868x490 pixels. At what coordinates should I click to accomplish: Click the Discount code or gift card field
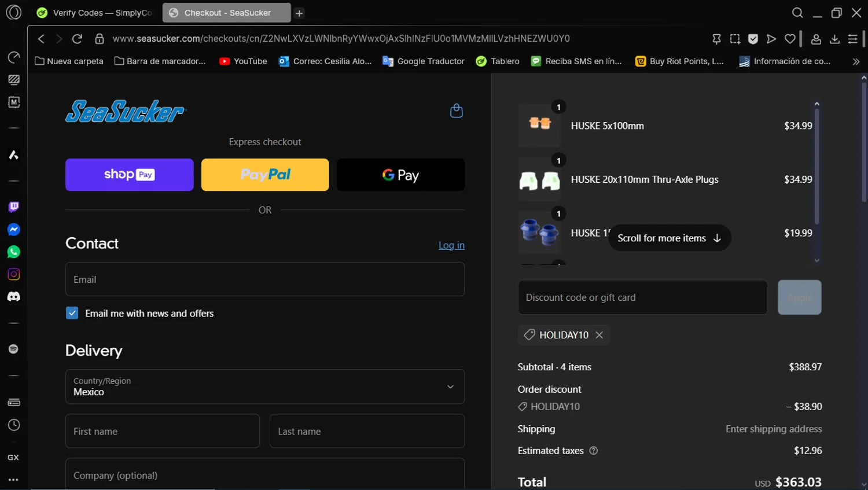tap(643, 297)
